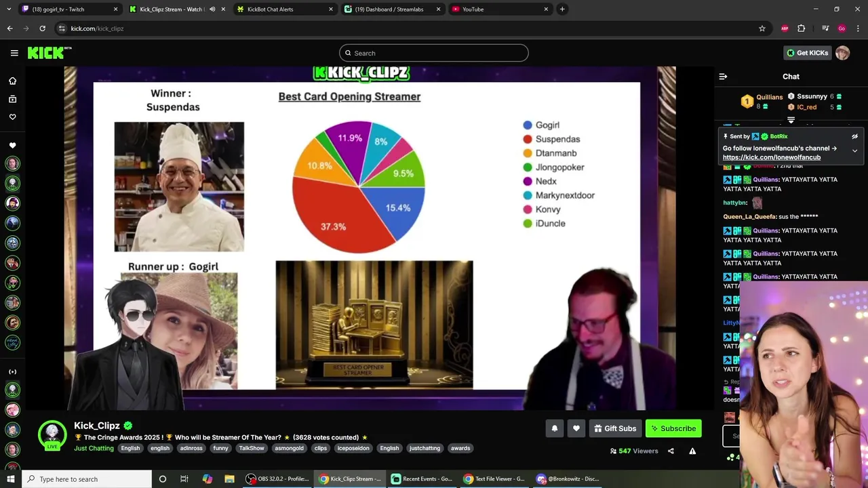Select the asmongold tag
This screenshot has width=868, height=488.
click(x=290, y=448)
